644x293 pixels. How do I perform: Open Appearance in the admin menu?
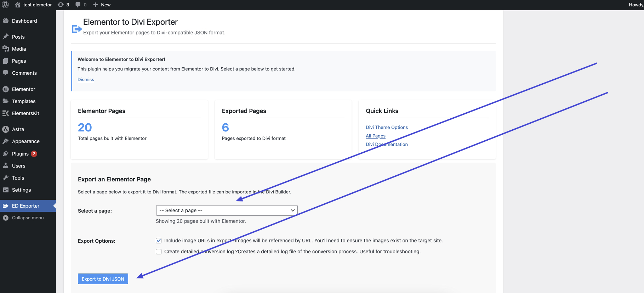[26, 141]
